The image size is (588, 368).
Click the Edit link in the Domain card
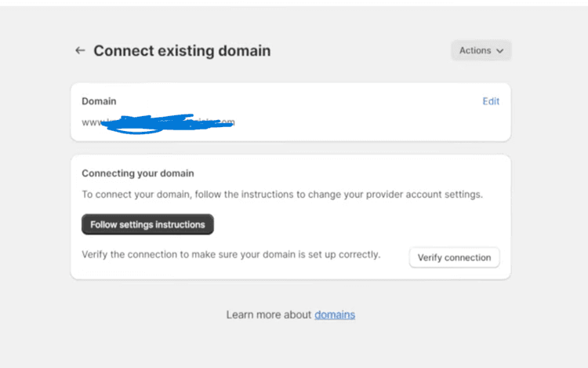[x=491, y=101]
